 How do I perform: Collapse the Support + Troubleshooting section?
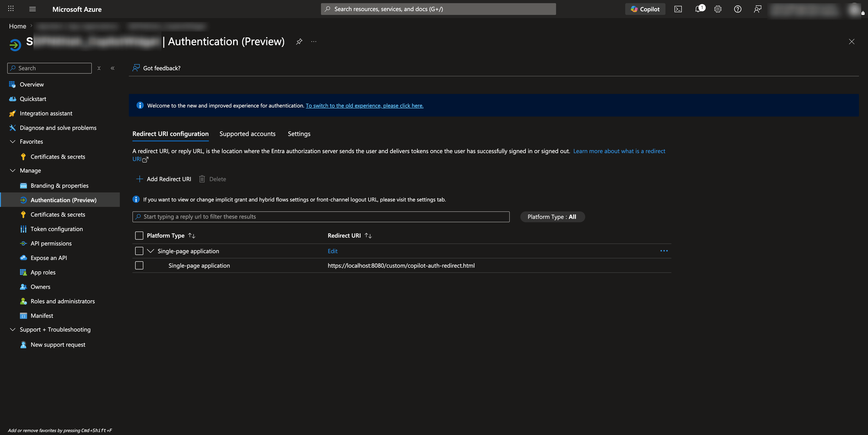click(x=13, y=330)
